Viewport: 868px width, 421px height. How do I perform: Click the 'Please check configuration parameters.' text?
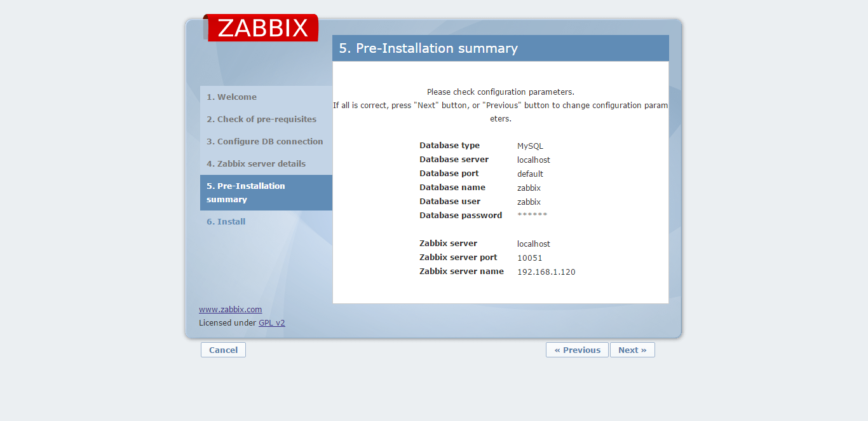501,92
